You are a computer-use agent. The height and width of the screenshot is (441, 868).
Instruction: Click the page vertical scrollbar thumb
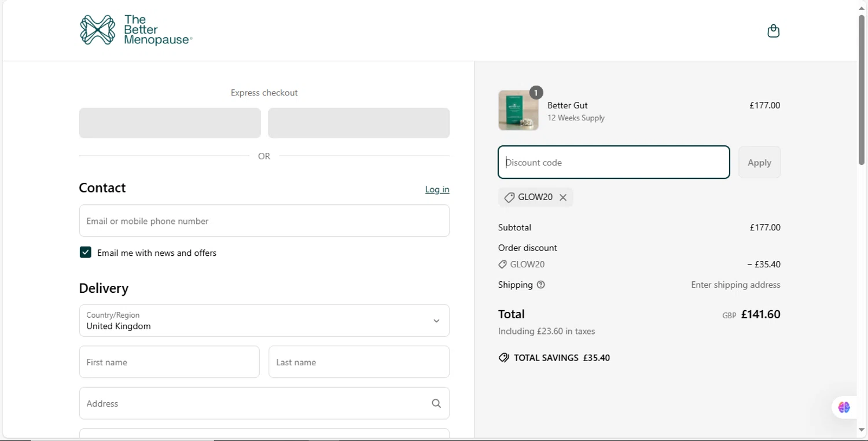tap(862, 90)
